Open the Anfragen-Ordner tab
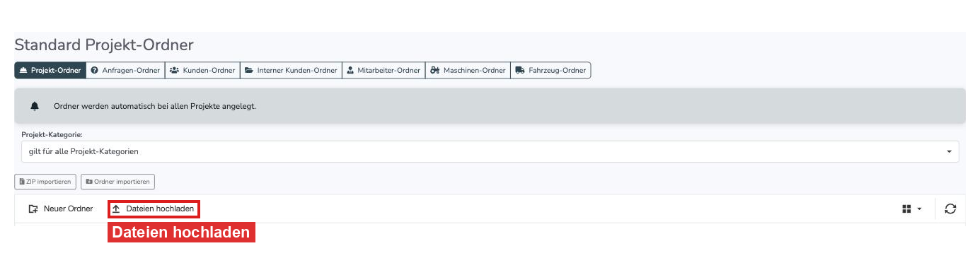The height and width of the screenshot is (258, 980). tap(125, 70)
